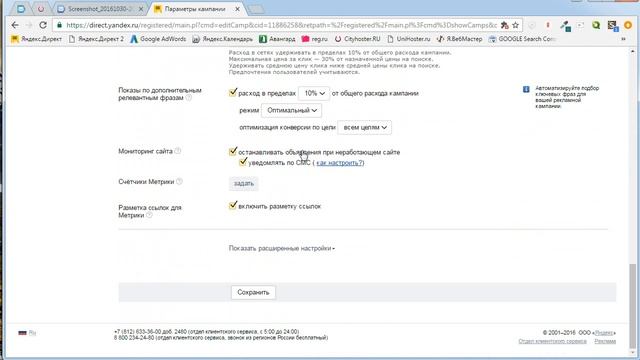Image resolution: width=640 pixels, height=360 pixels.
Task: Reload the page with the refresh icon
Action: click(x=43, y=25)
